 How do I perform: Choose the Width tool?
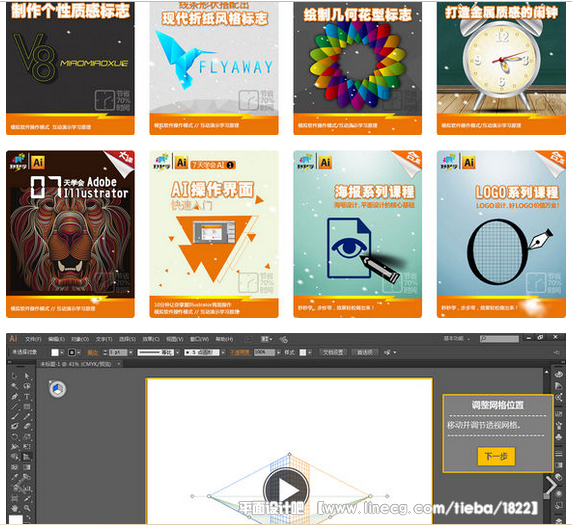pos(15,447)
